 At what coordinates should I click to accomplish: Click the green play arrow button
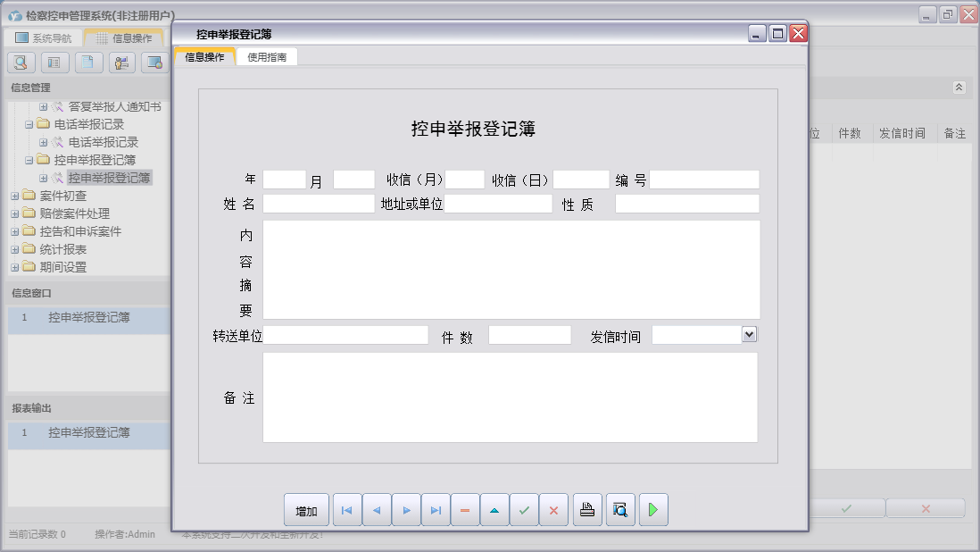coord(653,510)
